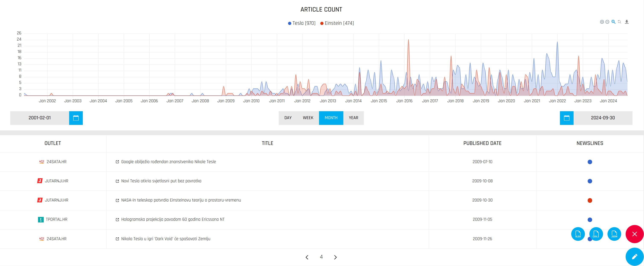Reset the chart zoom level
Viewport: 644px width, 266px height.
tap(619, 22)
